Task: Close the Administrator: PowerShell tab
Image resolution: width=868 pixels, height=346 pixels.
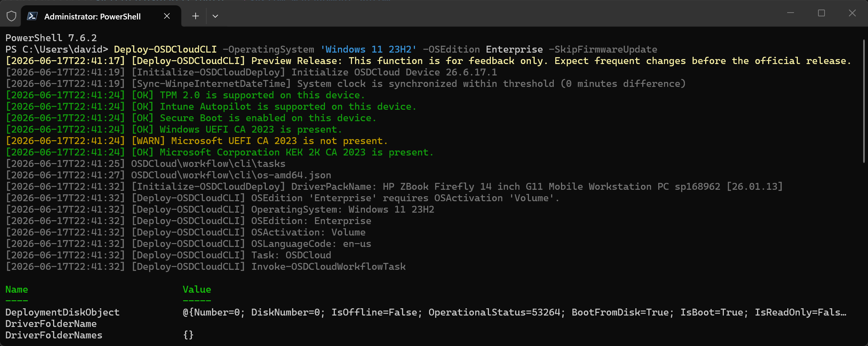Action: 167,16
